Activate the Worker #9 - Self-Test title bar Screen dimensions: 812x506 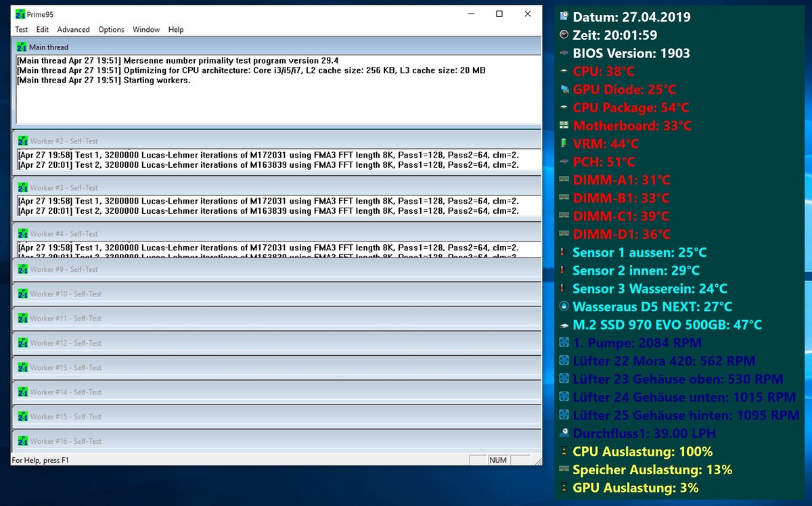[x=277, y=269]
